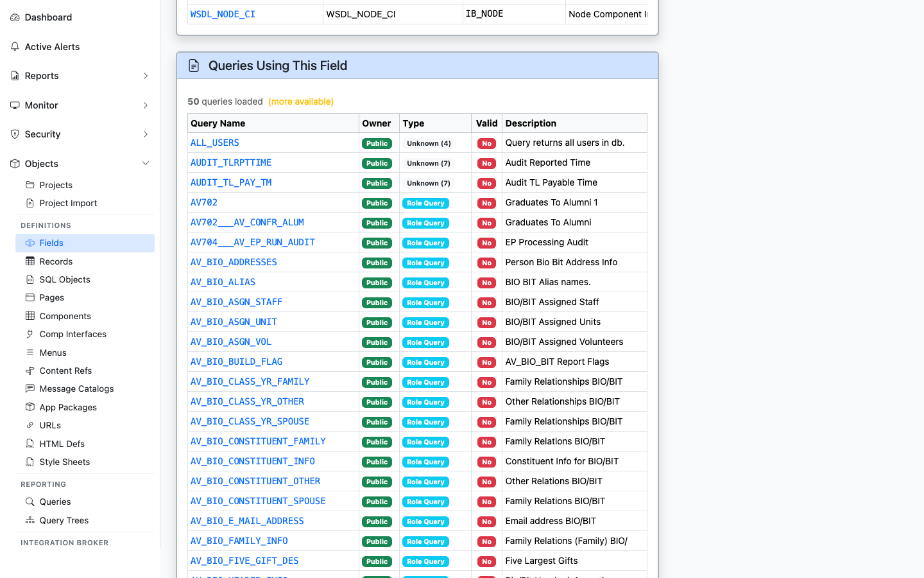Click the Description column header

574,123
